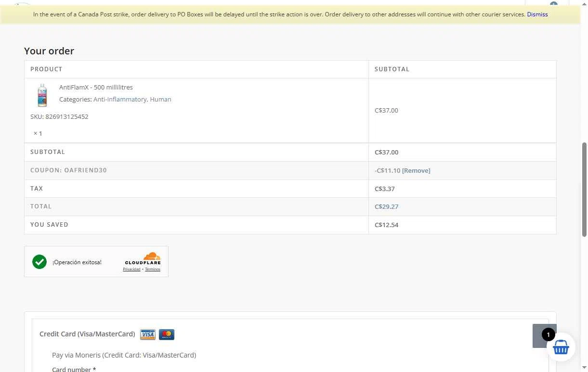Screen dimensions: 588x372
Task: Click the product subtotal C$37.00 in item row
Action: point(386,110)
